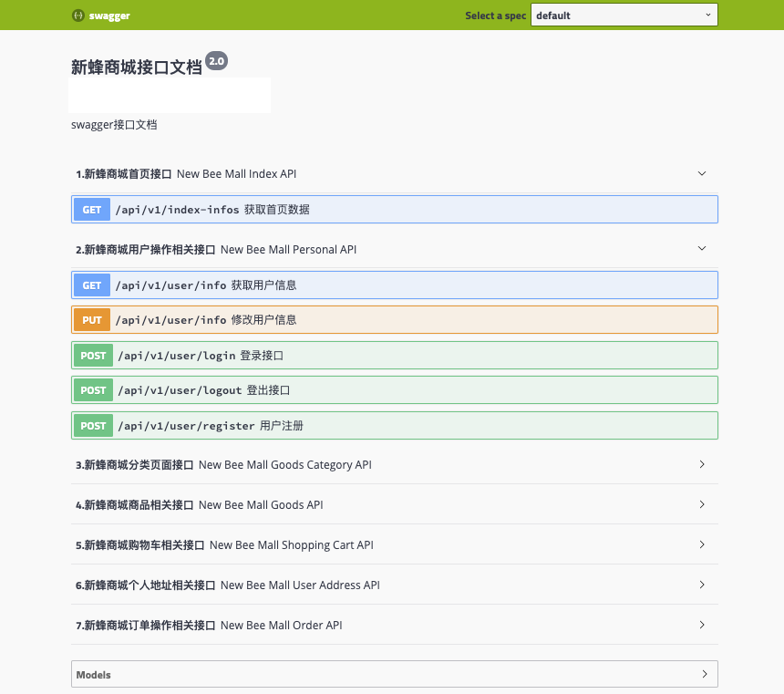The image size is (784, 694).
Task: Open POST /api/v1/user/login endpoint
Action: pyautogui.click(x=395, y=356)
